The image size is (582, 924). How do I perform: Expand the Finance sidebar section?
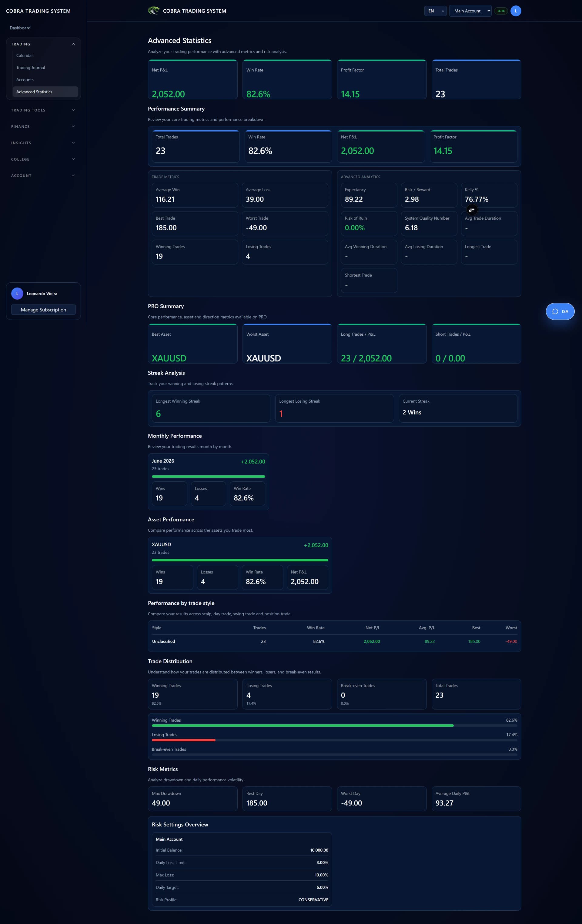(43, 127)
